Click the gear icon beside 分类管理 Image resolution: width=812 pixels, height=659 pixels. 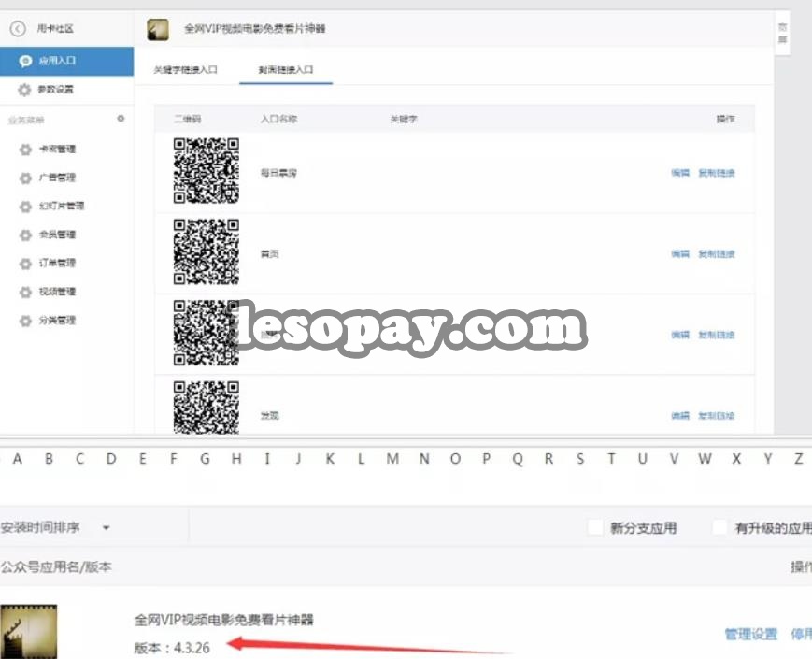(x=25, y=321)
